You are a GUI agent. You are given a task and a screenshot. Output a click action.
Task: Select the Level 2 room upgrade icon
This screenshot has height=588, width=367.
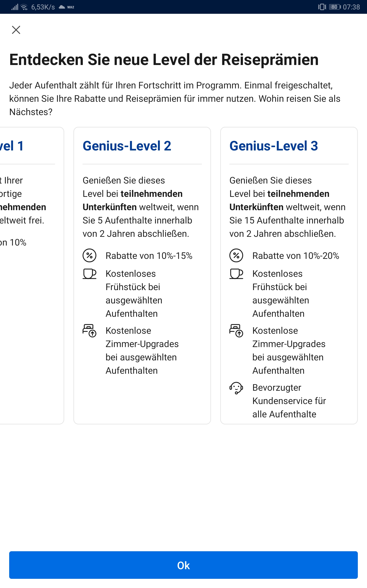coord(89,331)
